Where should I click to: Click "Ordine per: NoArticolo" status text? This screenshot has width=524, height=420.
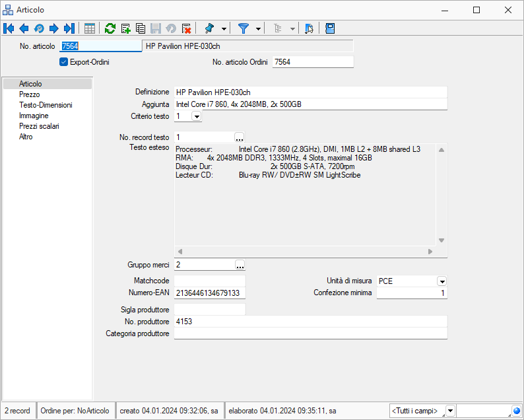coord(75,411)
